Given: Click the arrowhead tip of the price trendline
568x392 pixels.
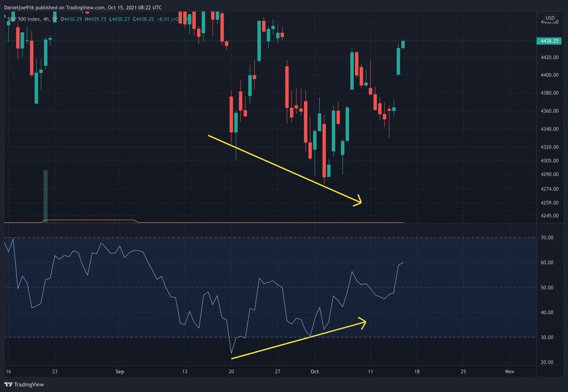Looking at the screenshot, I should [x=361, y=202].
